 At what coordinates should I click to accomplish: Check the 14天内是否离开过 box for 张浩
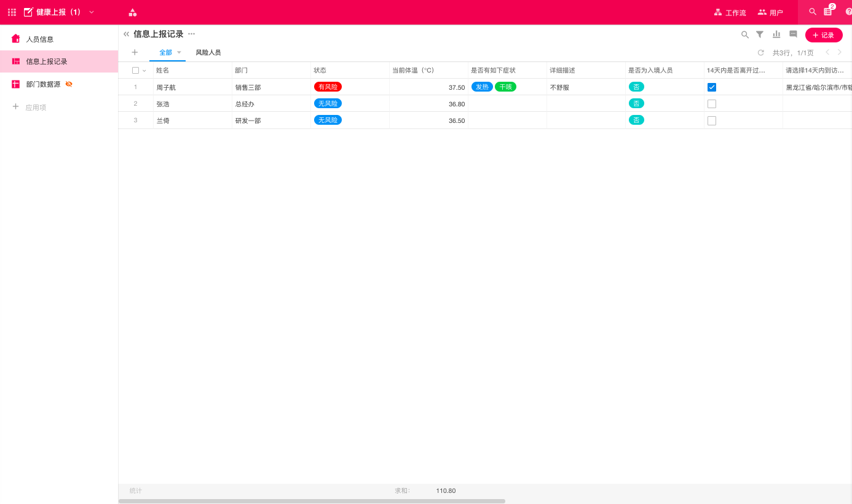tap(712, 104)
